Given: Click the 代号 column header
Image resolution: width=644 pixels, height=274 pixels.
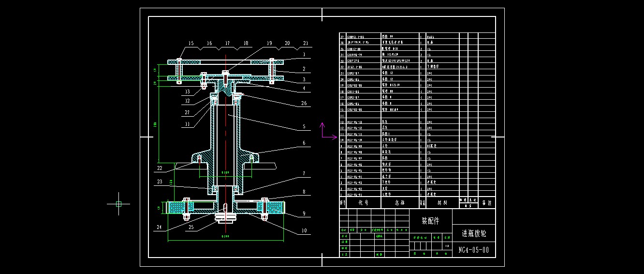Looking at the screenshot, I should (x=363, y=203).
